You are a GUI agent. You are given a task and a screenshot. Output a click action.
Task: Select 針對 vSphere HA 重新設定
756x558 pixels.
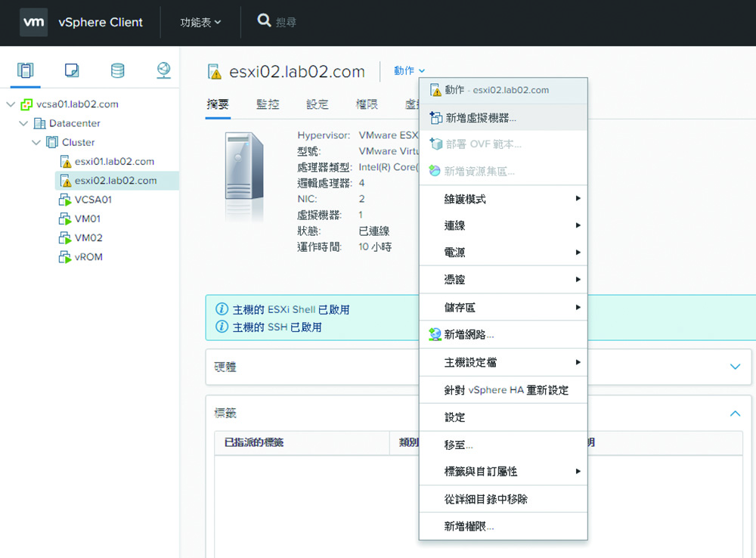pos(503,389)
